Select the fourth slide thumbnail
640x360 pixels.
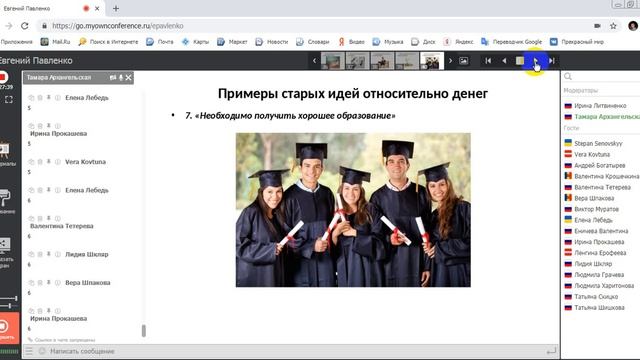(407, 61)
